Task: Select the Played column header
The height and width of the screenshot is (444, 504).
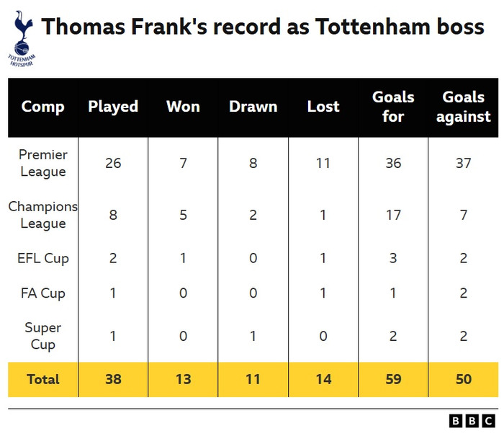Action: (x=113, y=107)
